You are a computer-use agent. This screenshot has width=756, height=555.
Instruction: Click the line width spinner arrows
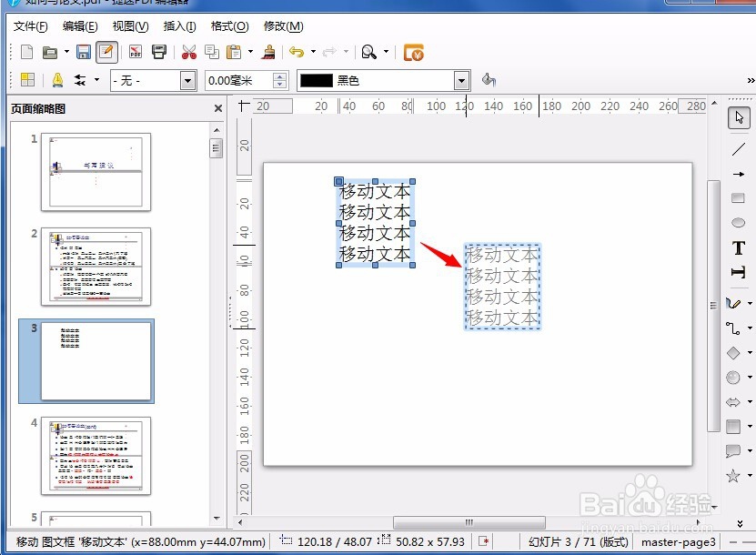[279, 81]
